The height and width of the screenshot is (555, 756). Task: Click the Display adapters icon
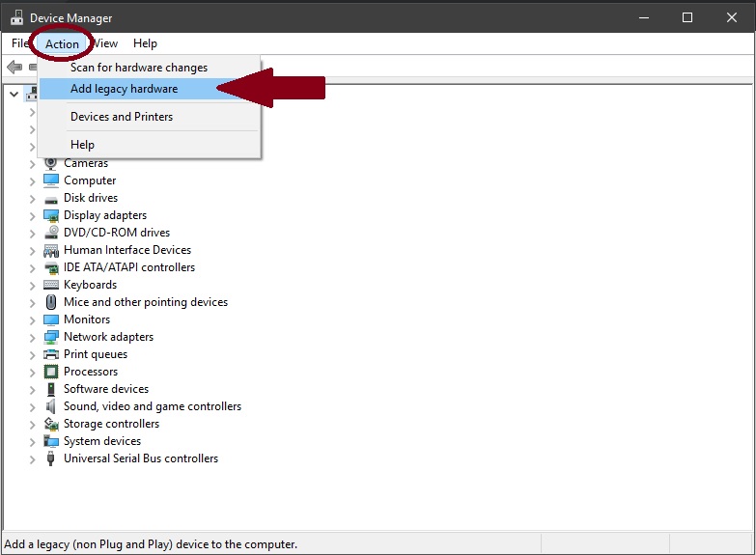50,215
